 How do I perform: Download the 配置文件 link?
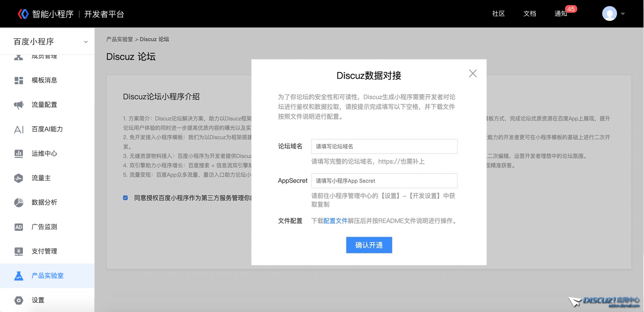335,221
